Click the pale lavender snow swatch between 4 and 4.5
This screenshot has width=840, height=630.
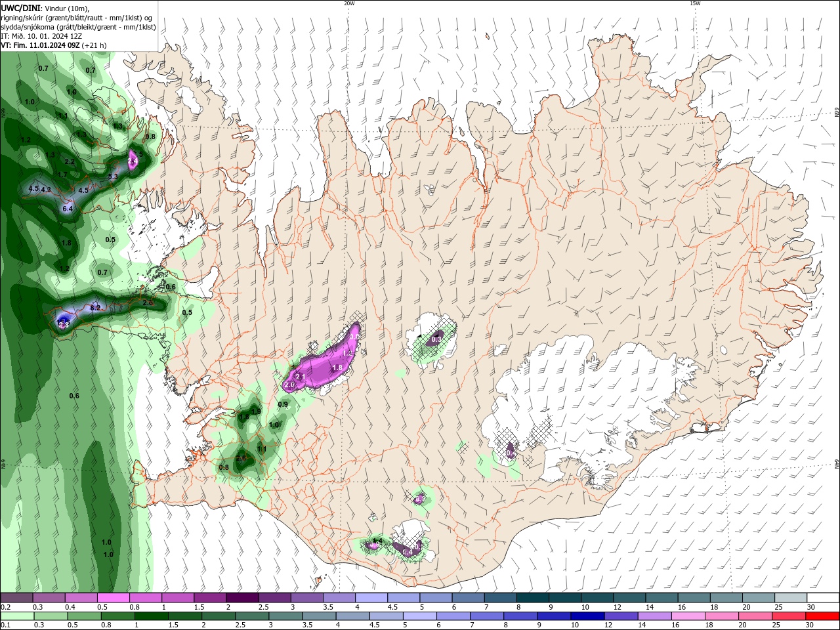(371, 598)
